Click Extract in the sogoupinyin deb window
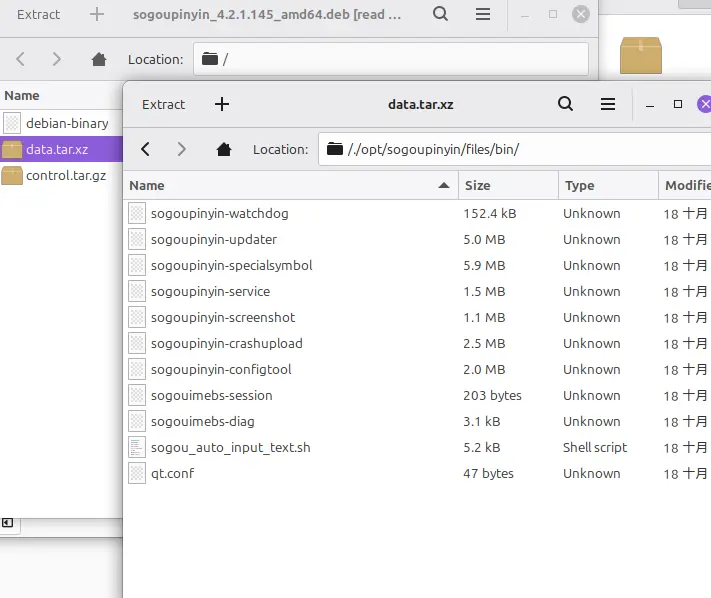The width and height of the screenshot is (711, 598). click(x=38, y=15)
